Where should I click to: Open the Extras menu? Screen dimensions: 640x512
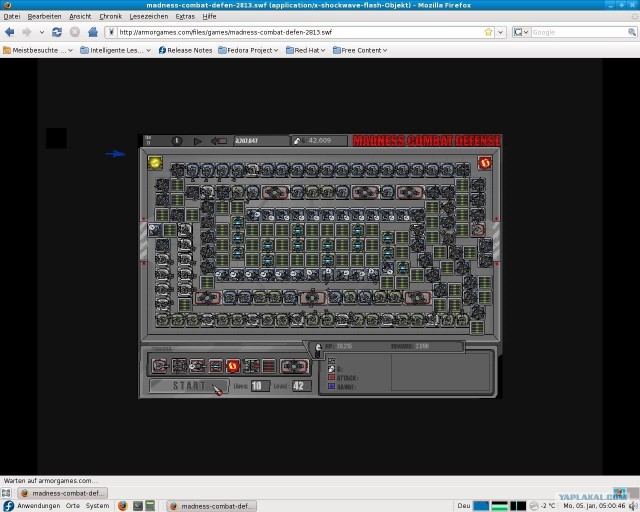[x=185, y=16]
